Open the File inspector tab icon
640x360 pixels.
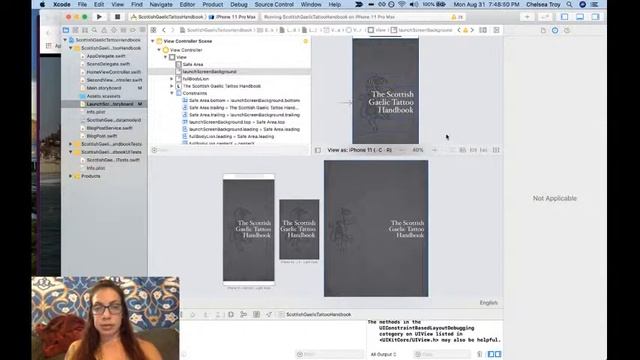click(x=543, y=30)
